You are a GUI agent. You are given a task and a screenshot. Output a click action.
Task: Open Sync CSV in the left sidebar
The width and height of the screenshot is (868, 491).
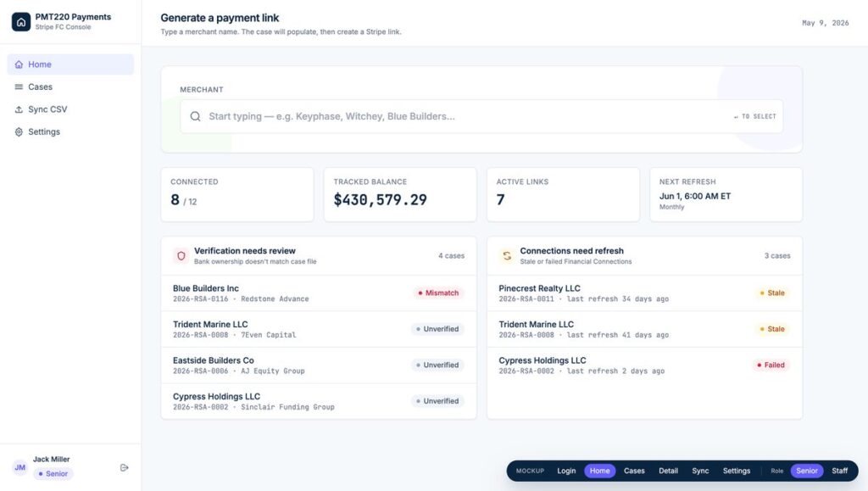point(70,109)
